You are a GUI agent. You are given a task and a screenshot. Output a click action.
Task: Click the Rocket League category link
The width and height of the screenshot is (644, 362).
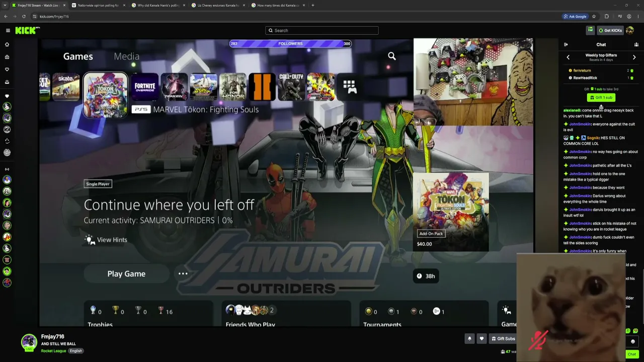pyautogui.click(x=53, y=351)
